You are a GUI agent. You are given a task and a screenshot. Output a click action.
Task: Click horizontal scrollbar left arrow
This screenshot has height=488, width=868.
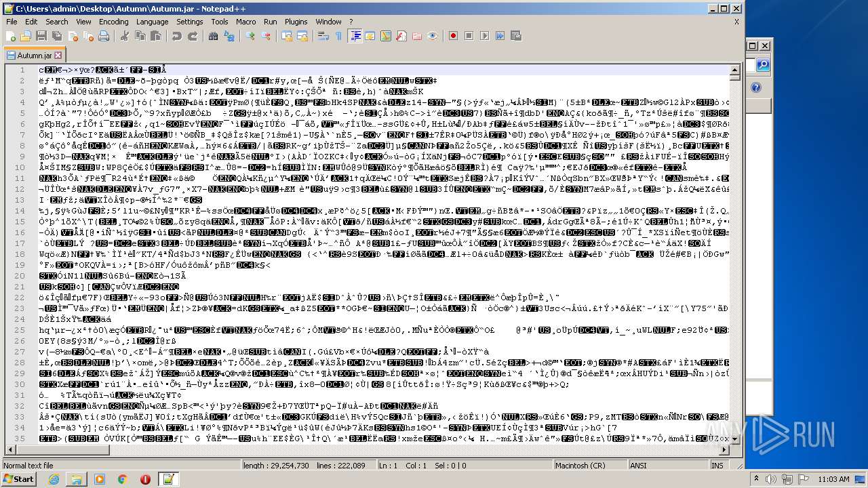coord(9,449)
